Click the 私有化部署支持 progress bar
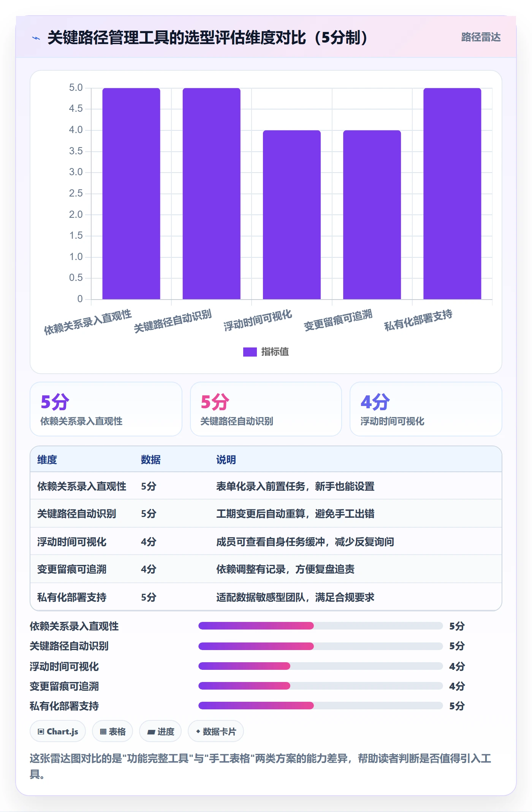Viewport: 532px width, 812px height. [321, 706]
